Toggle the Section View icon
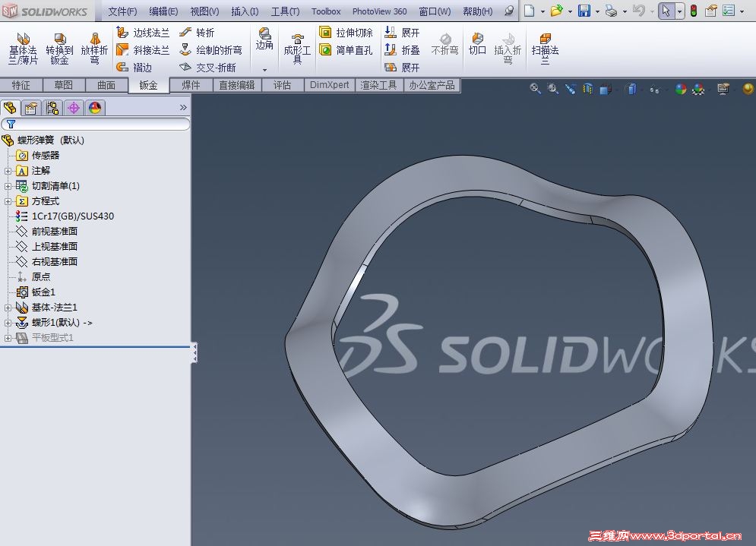 click(x=588, y=89)
